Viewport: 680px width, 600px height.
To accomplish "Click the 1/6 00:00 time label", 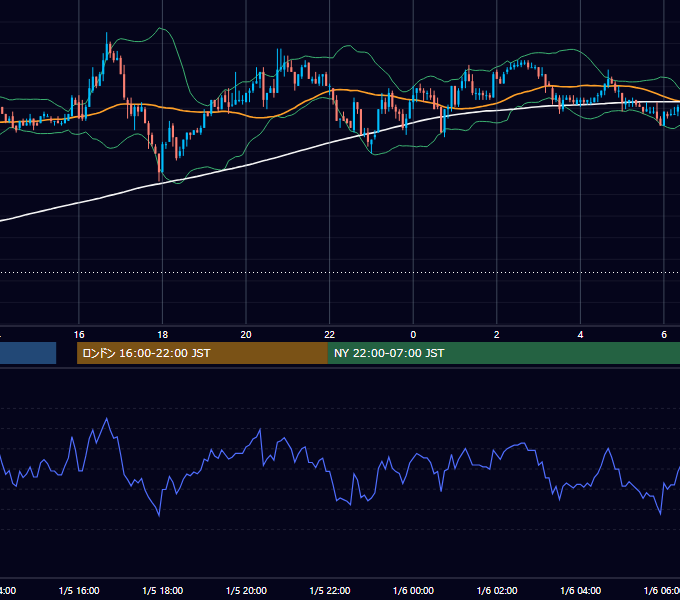I will click(413, 590).
